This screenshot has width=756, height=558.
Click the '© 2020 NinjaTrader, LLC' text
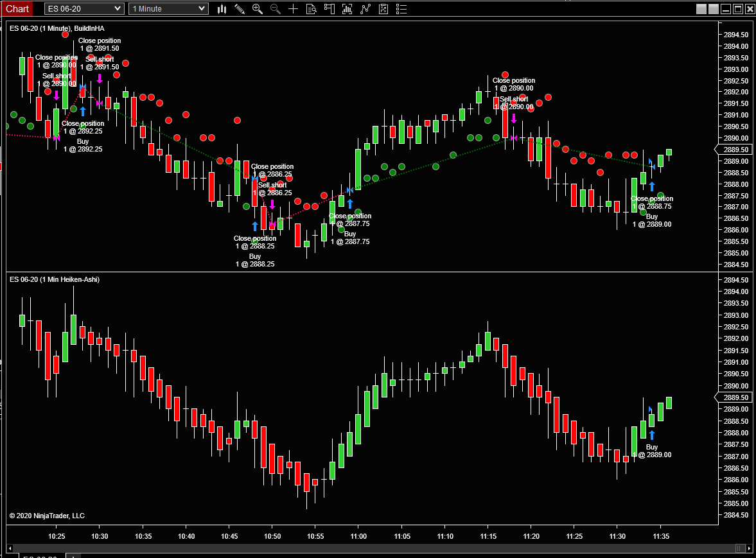click(x=47, y=516)
